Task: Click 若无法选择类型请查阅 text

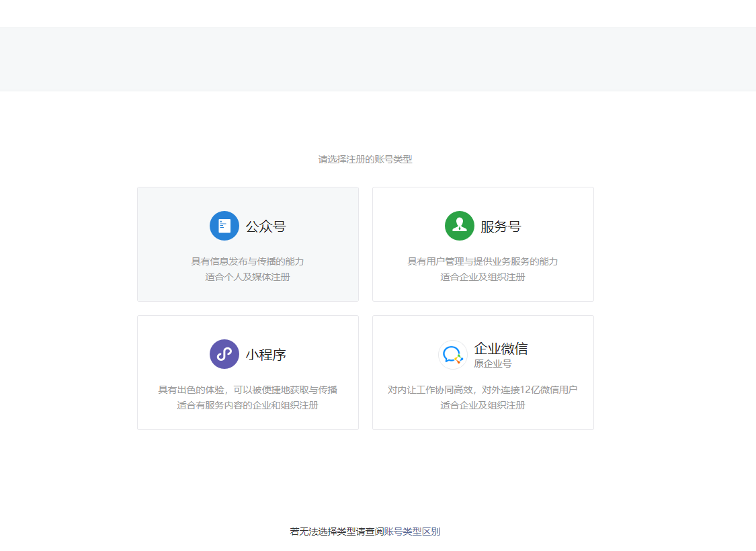Action: [x=337, y=532]
